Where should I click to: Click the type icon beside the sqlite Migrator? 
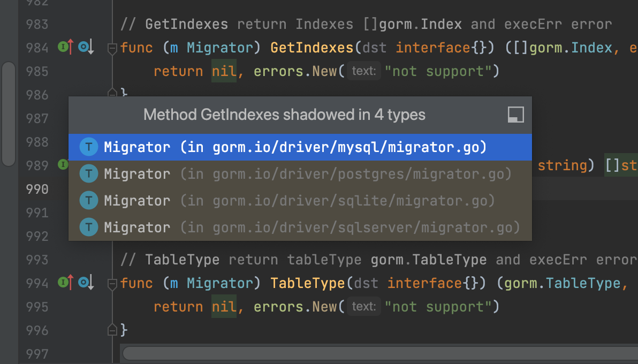click(88, 201)
